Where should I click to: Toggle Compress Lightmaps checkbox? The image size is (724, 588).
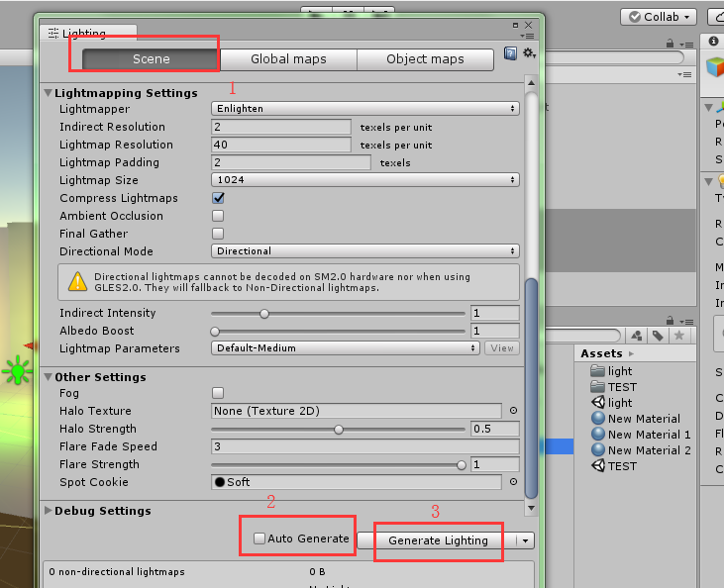click(x=218, y=198)
